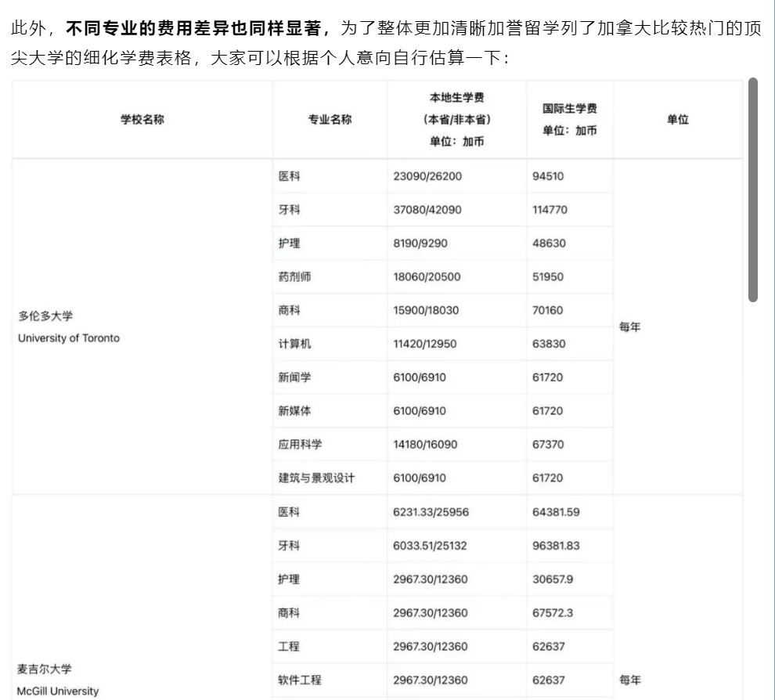Viewport: 775px width, 700px height.
Task: Click the international tuition value 67572.3
Action: click(x=553, y=612)
